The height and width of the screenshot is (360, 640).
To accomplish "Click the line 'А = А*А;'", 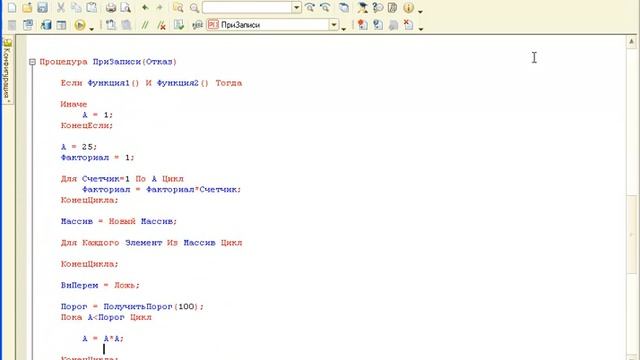I will [x=103, y=339].
